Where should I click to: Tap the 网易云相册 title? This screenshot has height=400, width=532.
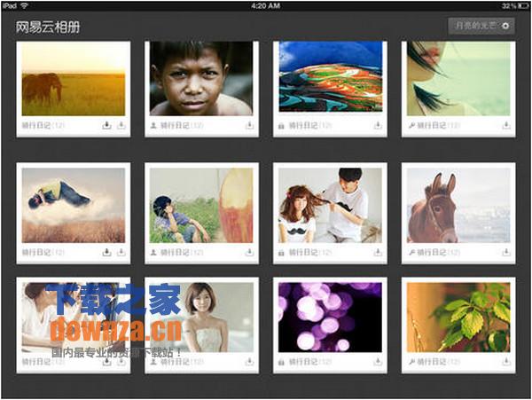48,27
